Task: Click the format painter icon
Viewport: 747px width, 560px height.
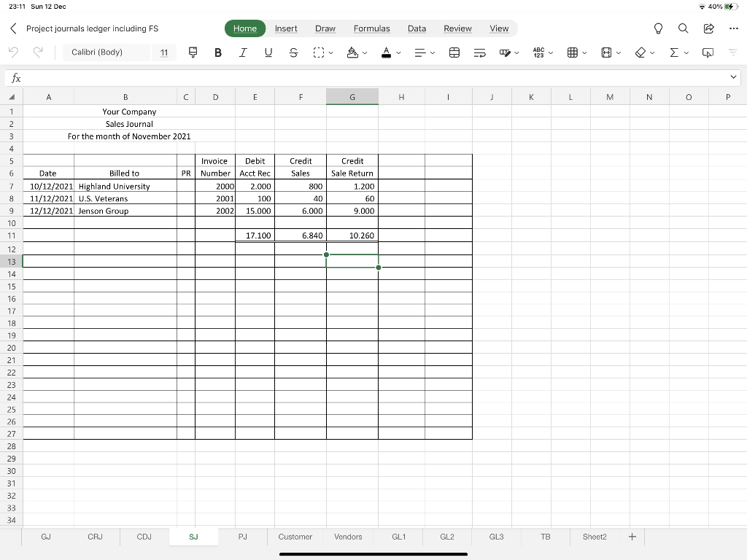Action: pyautogui.click(x=193, y=52)
